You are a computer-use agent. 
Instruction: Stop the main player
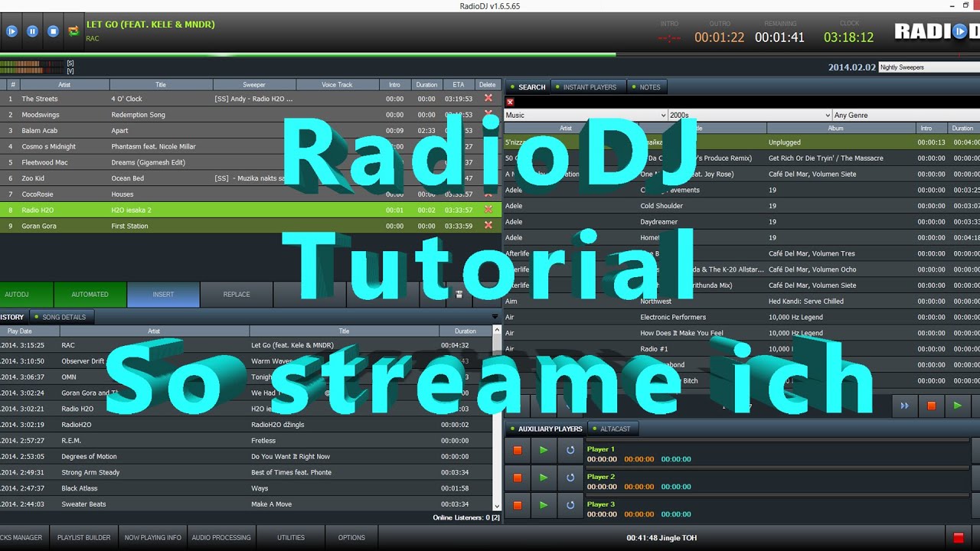(x=53, y=31)
